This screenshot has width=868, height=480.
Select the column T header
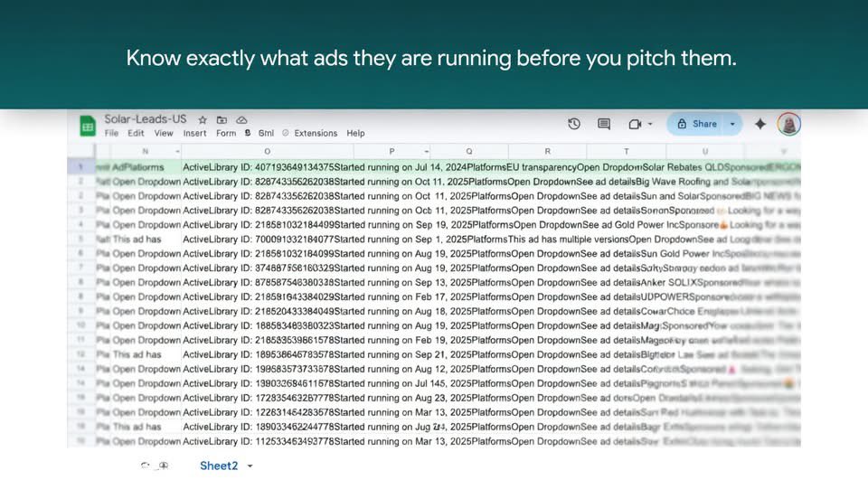626,151
